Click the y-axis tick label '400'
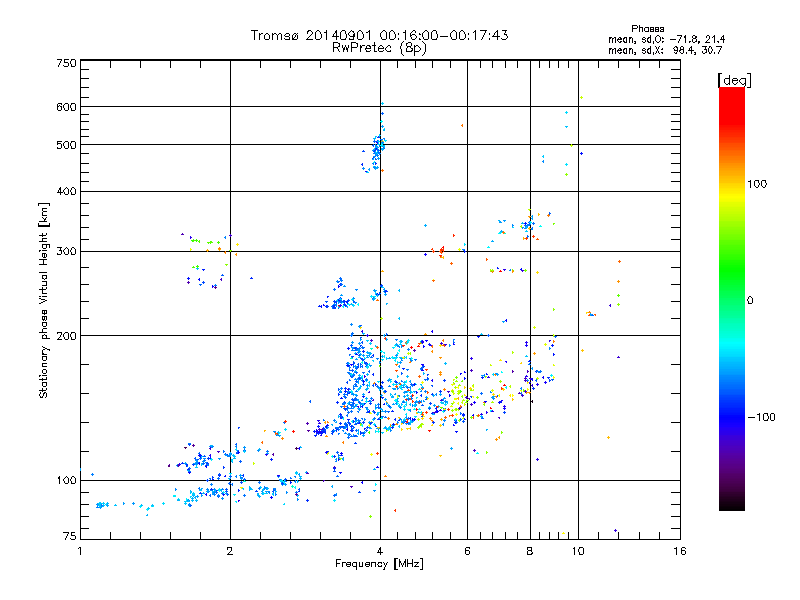Viewport: 800px width, 600px height. (x=66, y=191)
